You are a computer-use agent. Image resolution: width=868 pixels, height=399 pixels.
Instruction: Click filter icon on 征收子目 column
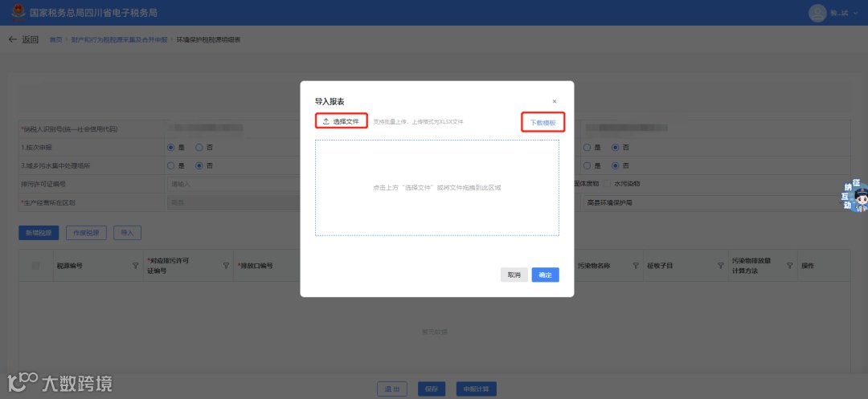721,266
